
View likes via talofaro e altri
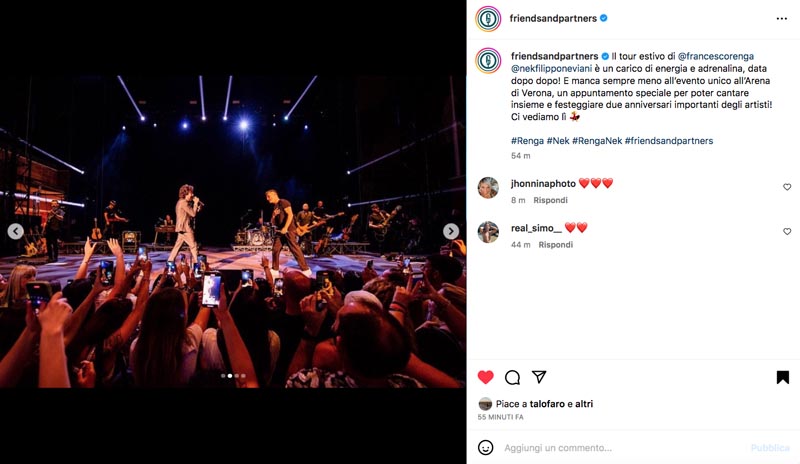(x=561, y=404)
